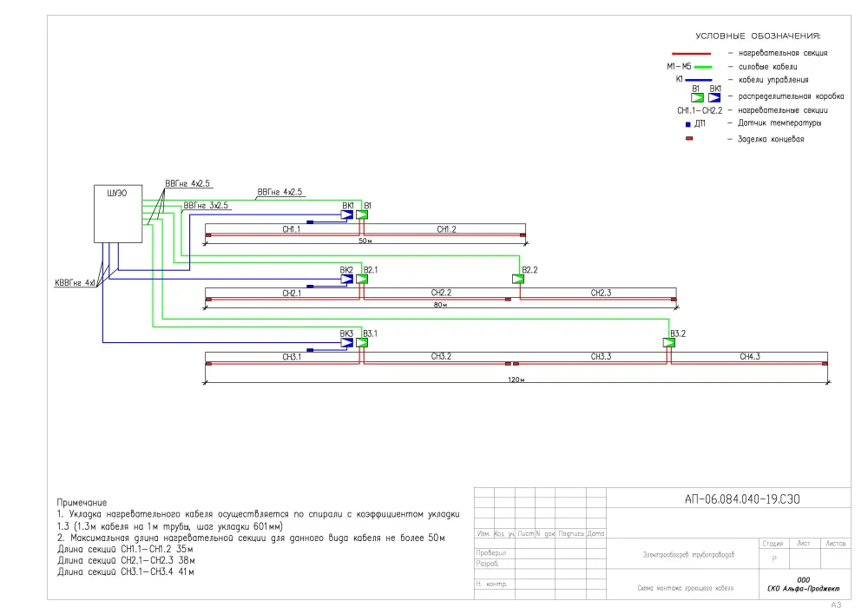
Task: Click the green B3.1 box symbol
Action: [x=361, y=343]
